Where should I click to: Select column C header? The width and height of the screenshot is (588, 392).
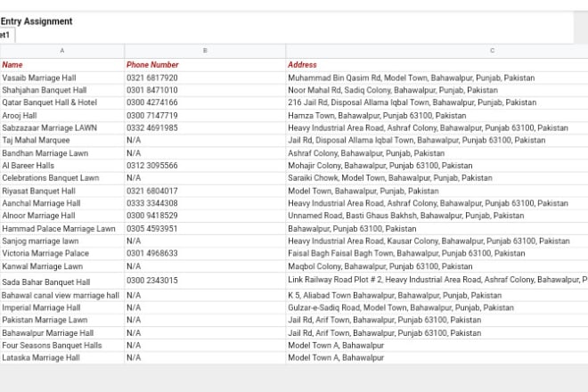tap(437, 51)
